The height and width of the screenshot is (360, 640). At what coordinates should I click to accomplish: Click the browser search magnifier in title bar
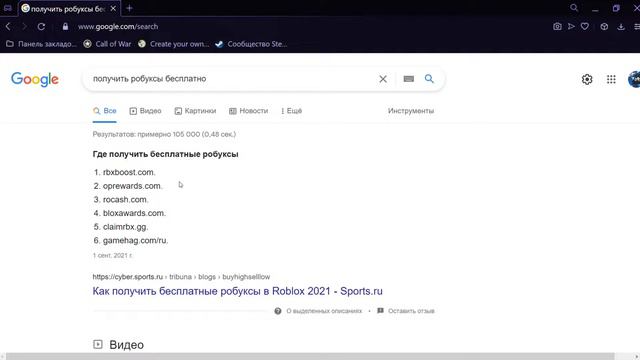tap(574, 8)
